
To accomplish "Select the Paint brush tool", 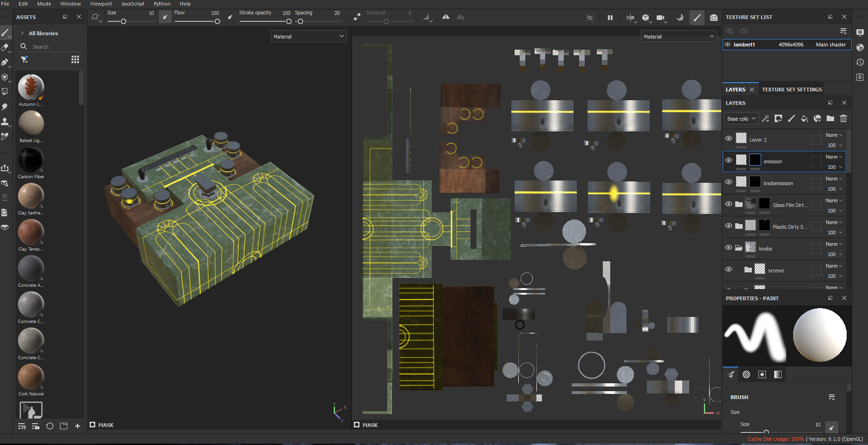I will (x=6, y=33).
